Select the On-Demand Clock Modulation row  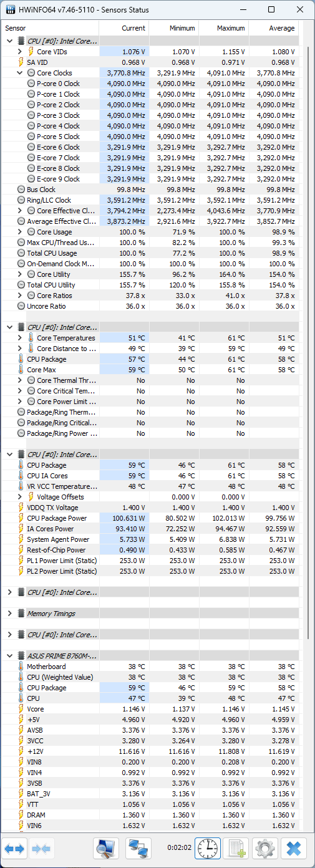(x=150, y=264)
